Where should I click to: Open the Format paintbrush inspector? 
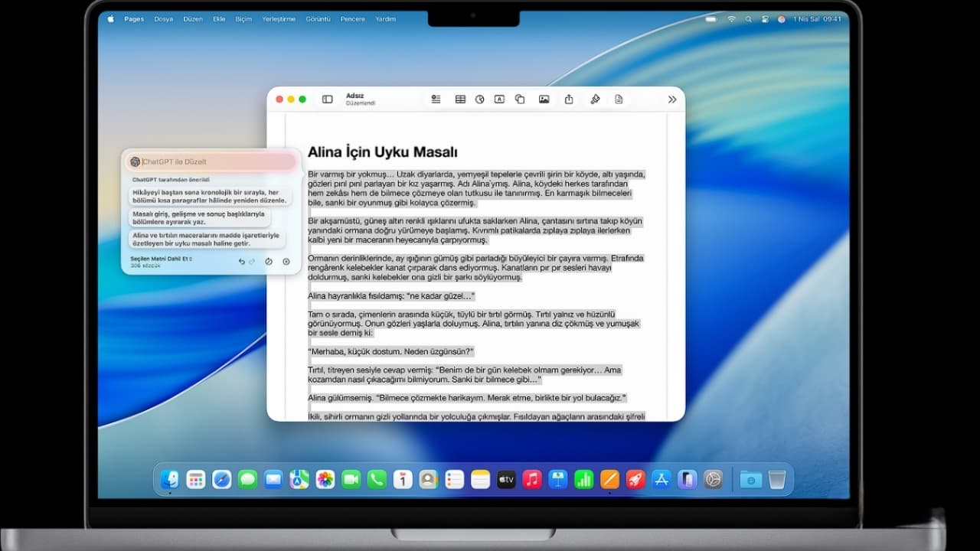[595, 99]
